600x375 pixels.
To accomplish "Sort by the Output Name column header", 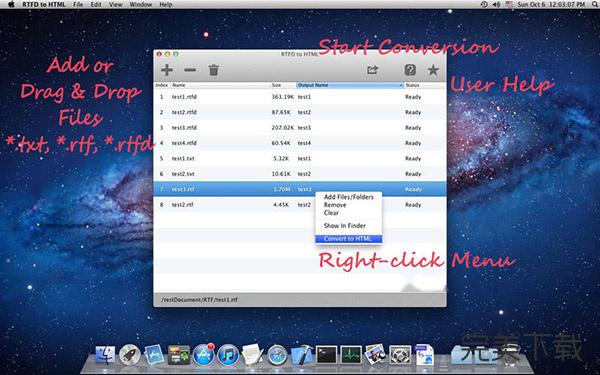I will point(350,85).
